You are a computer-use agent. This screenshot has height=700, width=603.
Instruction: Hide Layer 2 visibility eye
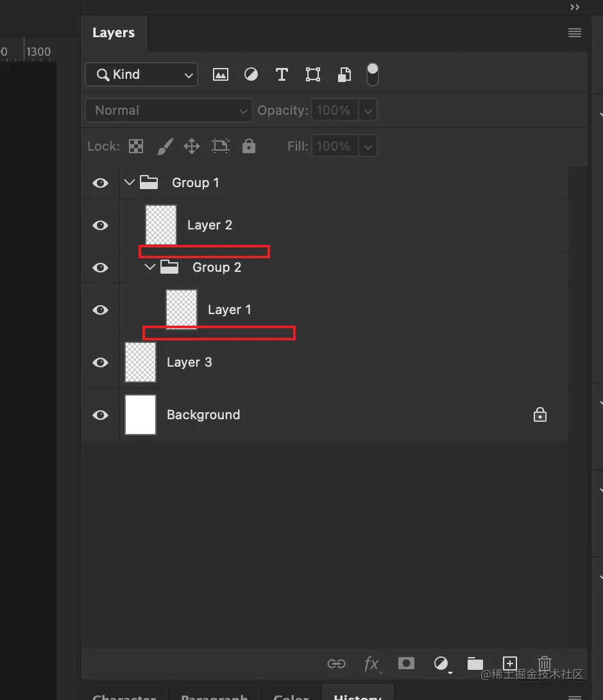click(101, 226)
